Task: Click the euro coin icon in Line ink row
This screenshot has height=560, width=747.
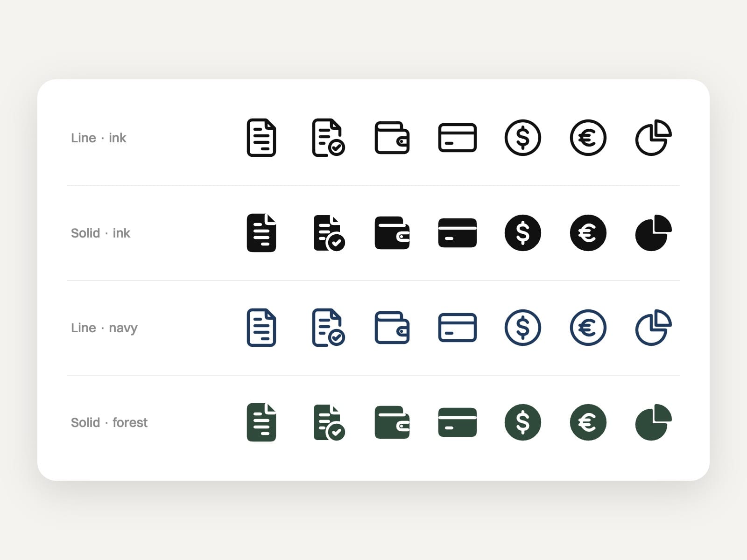Action: pos(588,138)
